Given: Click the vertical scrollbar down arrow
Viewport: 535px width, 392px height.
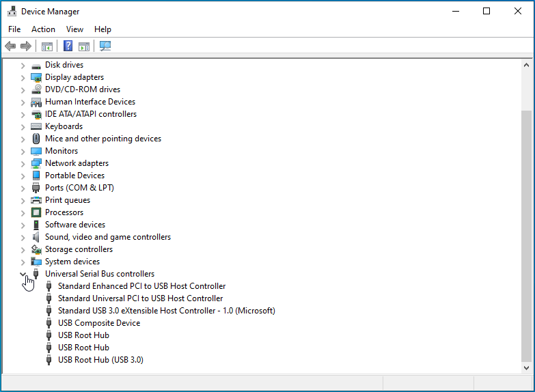Looking at the screenshot, I should [x=526, y=367].
